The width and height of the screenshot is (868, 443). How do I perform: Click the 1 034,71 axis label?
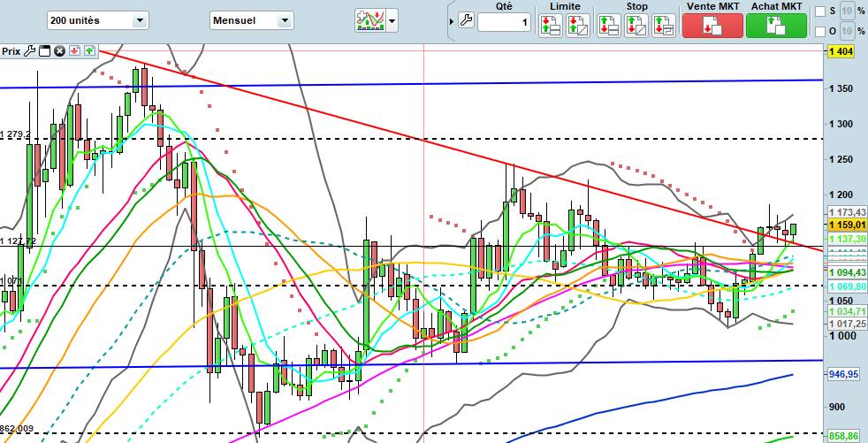click(847, 310)
